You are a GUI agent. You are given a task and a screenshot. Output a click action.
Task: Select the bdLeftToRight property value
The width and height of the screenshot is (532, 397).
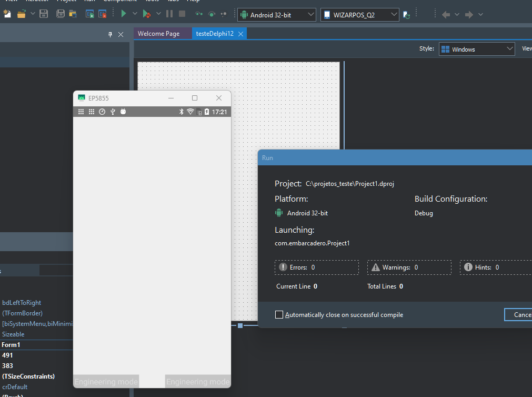[22, 303]
